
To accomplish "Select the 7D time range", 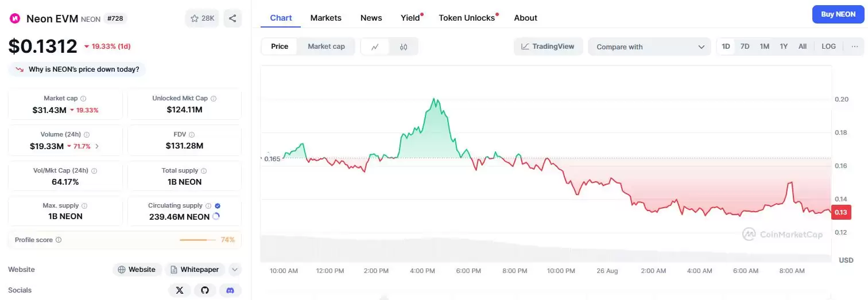I will [x=745, y=46].
